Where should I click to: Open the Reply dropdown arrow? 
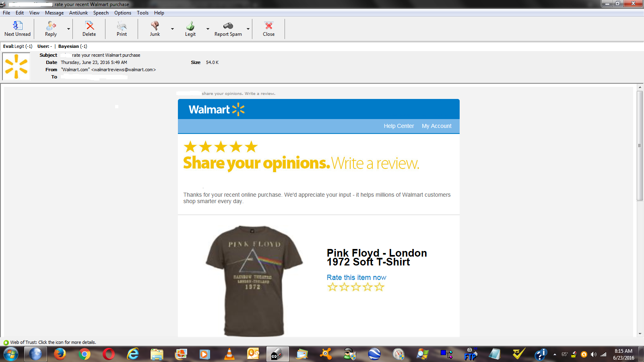pyautogui.click(x=68, y=29)
